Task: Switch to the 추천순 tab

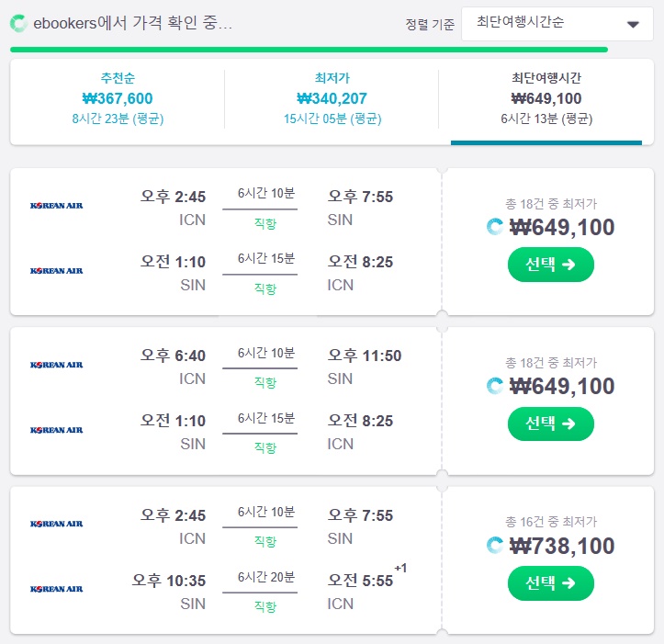Action: coord(118,98)
